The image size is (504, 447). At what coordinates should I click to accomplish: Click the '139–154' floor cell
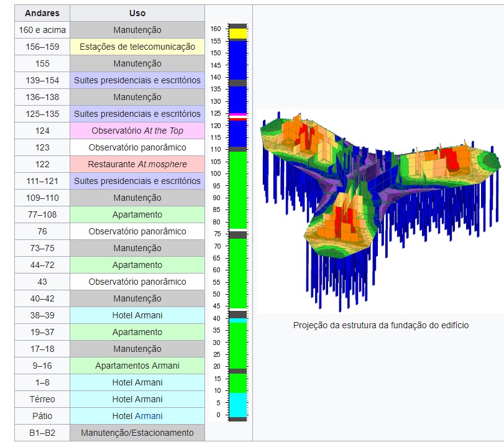tap(42, 80)
